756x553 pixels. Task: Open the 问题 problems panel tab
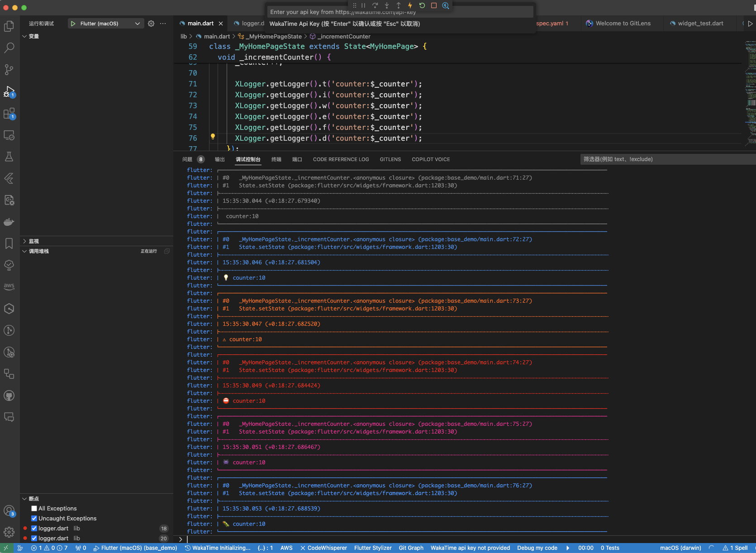tap(193, 159)
